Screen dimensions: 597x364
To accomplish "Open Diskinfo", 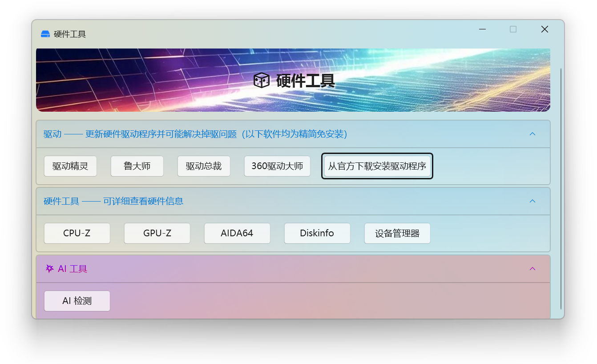I will 317,233.
